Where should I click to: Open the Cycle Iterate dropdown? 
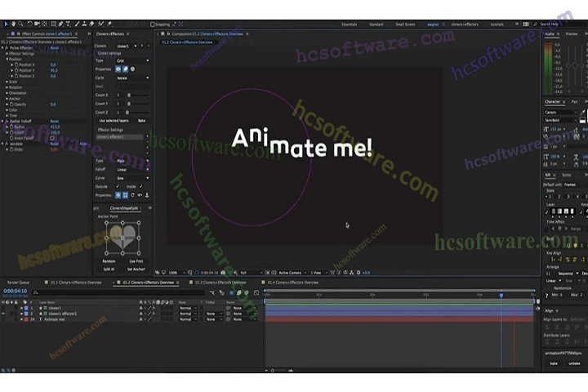[x=132, y=78]
